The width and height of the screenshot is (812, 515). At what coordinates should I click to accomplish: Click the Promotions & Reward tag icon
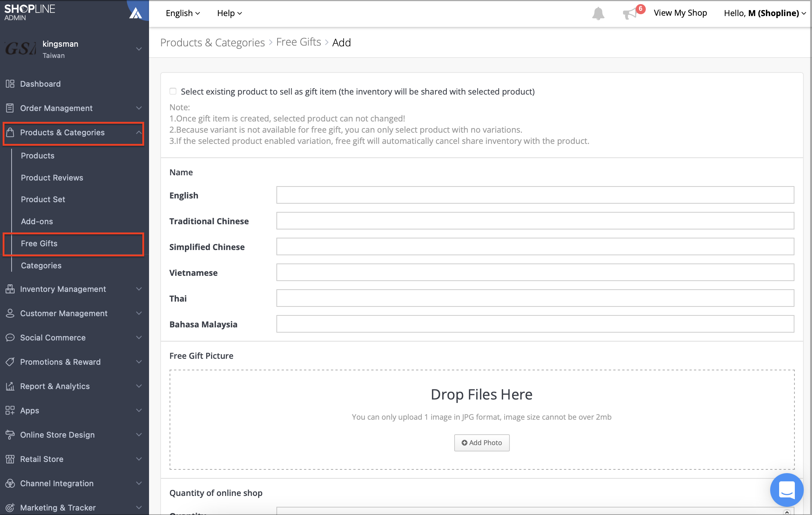pos(10,362)
